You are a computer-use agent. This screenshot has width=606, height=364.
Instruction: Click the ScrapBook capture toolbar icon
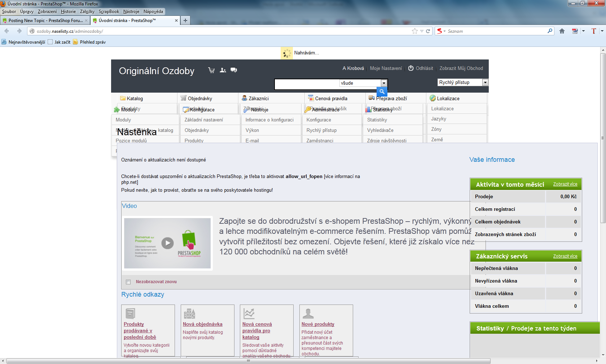575,31
